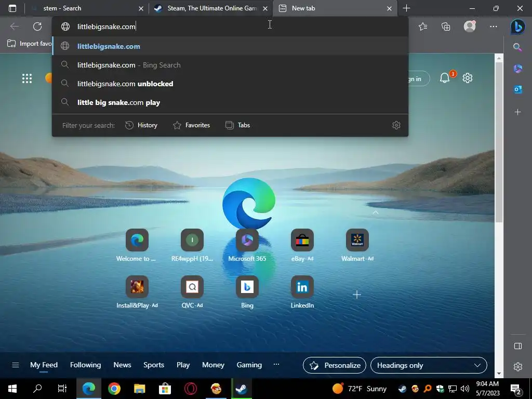Open Settings and more ellipsis menu

pyautogui.click(x=494, y=26)
